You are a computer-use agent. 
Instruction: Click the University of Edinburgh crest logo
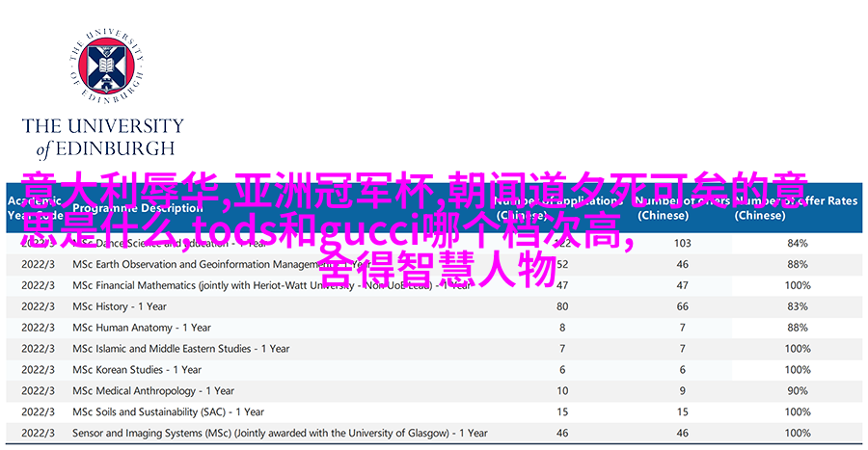click(106, 66)
